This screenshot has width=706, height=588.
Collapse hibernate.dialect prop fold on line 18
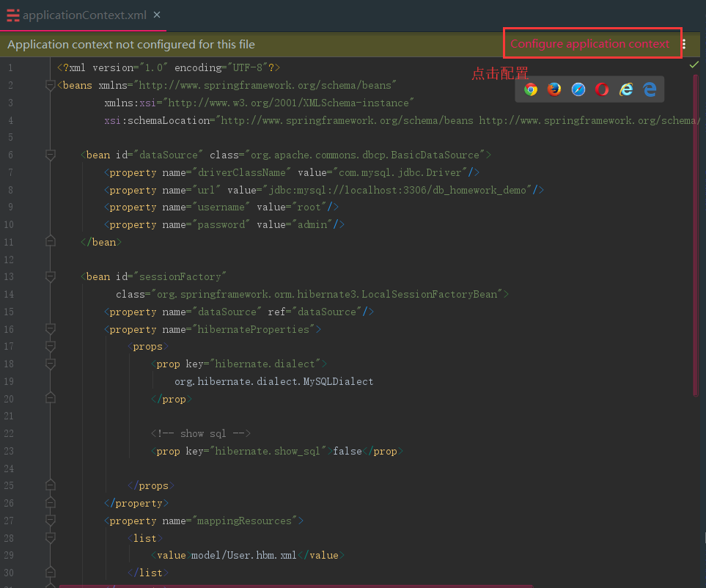pos(51,364)
